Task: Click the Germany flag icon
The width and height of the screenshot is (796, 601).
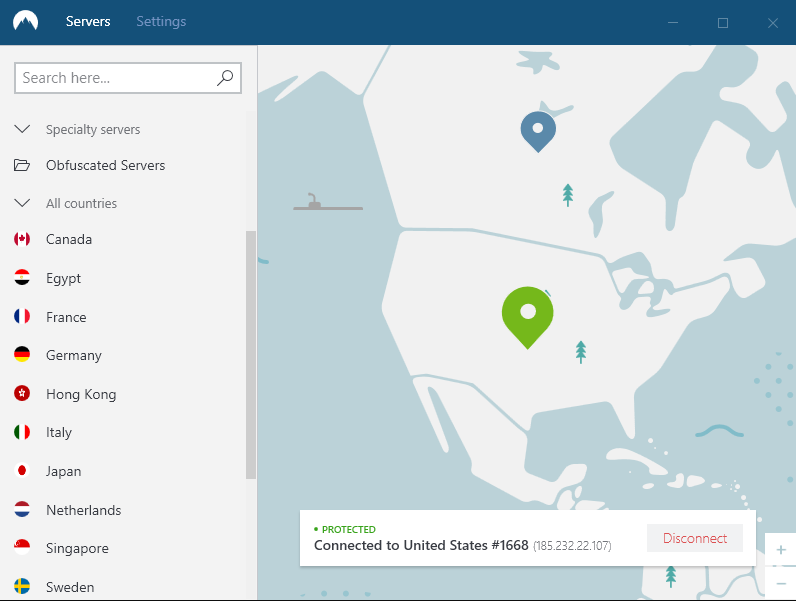Action: (x=22, y=354)
